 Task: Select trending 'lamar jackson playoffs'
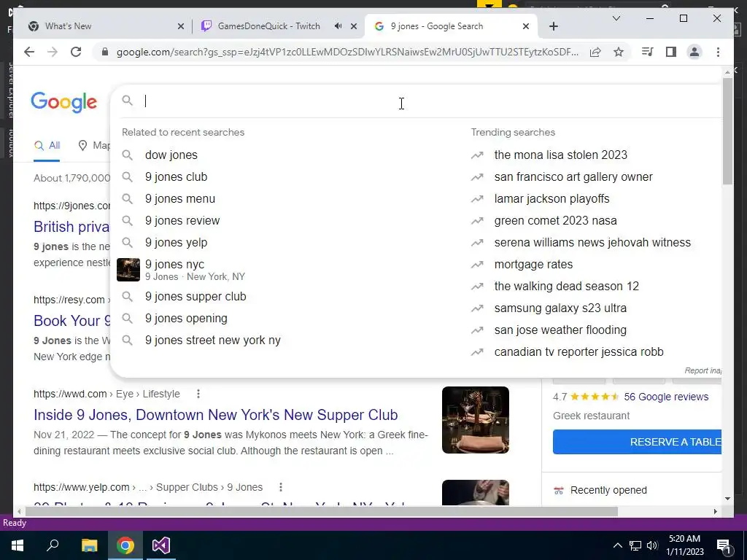[x=551, y=198]
